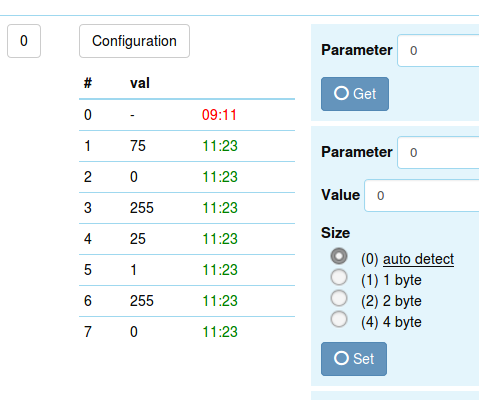The image size is (479, 400).
Task: Select parameter row 1 with value 75
Action: pos(187,146)
